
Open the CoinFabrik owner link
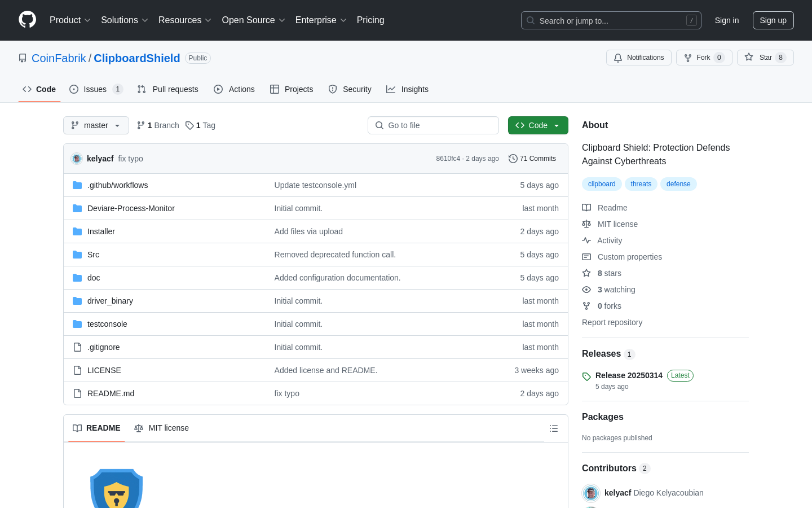(59, 58)
